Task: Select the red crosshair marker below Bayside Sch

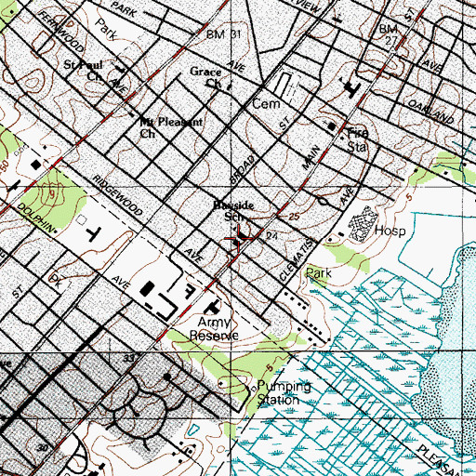Action: (238, 238)
